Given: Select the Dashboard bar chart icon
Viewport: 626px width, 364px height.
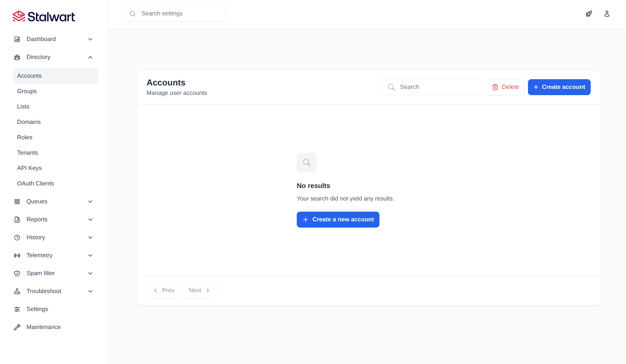Looking at the screenshot, I should pyautogui.click(x=17, y=39).
